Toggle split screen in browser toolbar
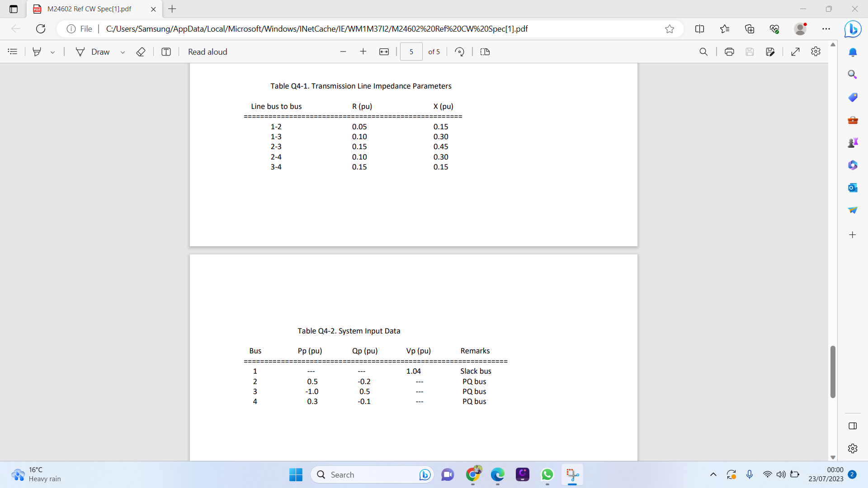868x488 pixels. click(x=699, y=29)
